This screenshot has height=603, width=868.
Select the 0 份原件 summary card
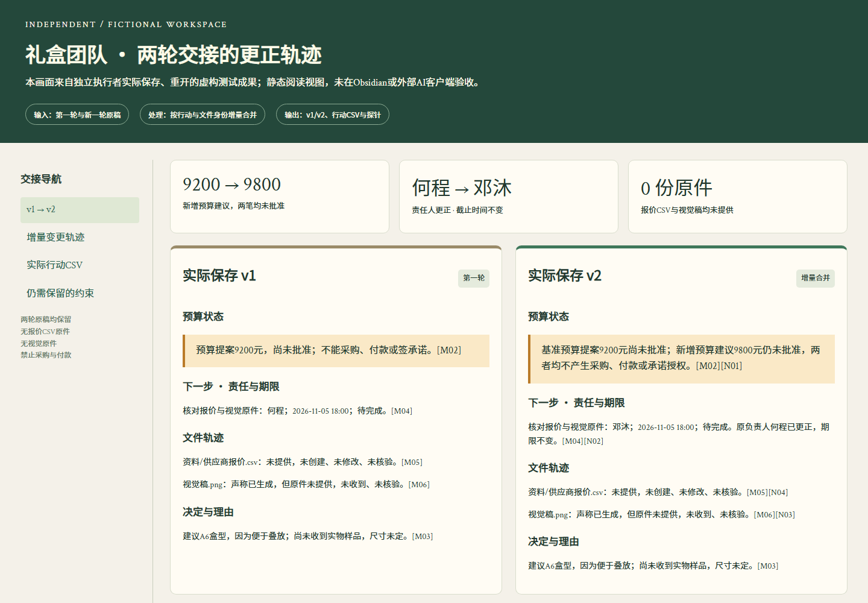[x=738, y=197]
